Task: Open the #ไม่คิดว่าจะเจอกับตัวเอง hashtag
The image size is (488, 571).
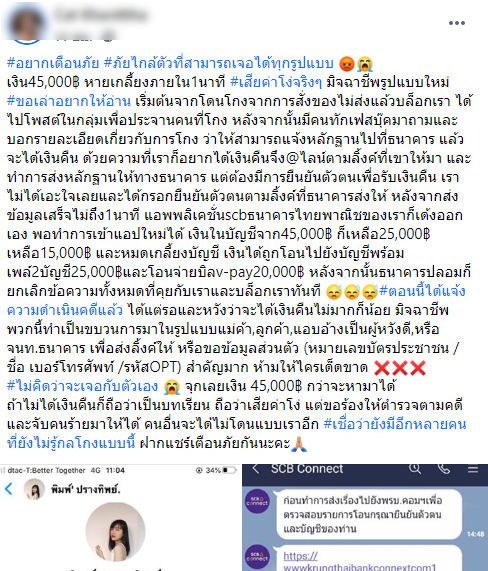Action: tap(82, 386)
